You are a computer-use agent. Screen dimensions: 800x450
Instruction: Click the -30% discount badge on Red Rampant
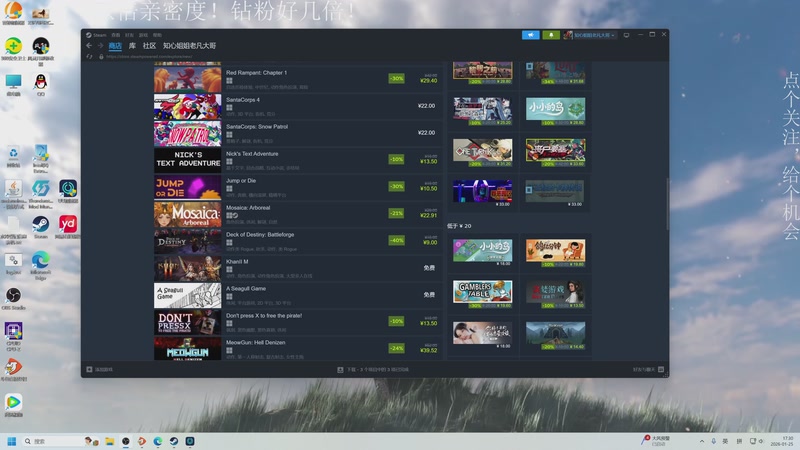point(396,79)
